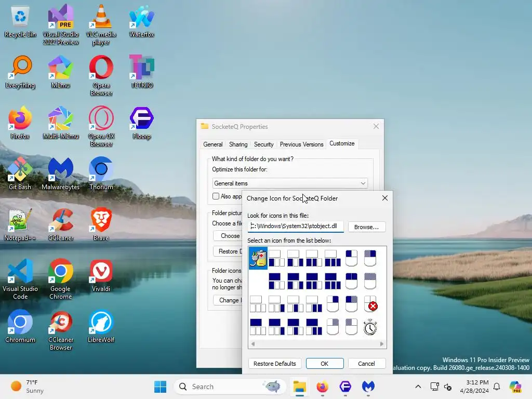Open Floorp desktop shortcut
This screenshot has width=532, height=399.
(141, 123)
